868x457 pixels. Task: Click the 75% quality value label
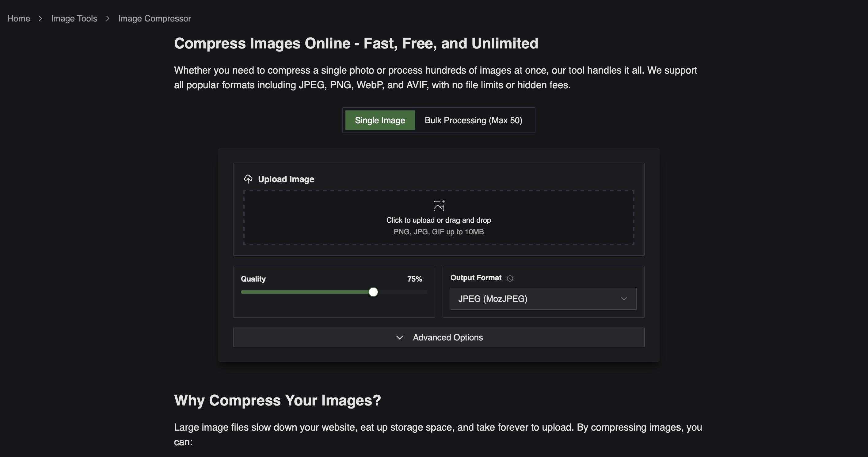(414, 279)
